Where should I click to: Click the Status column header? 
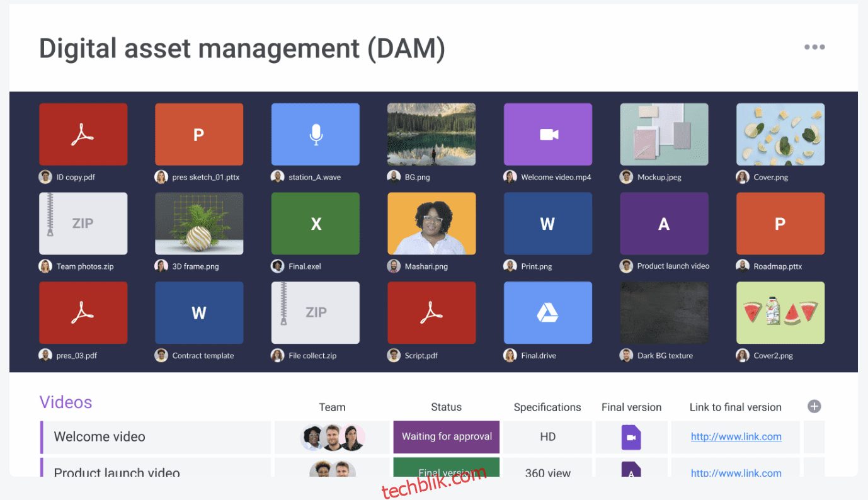[x=446, y=407]
